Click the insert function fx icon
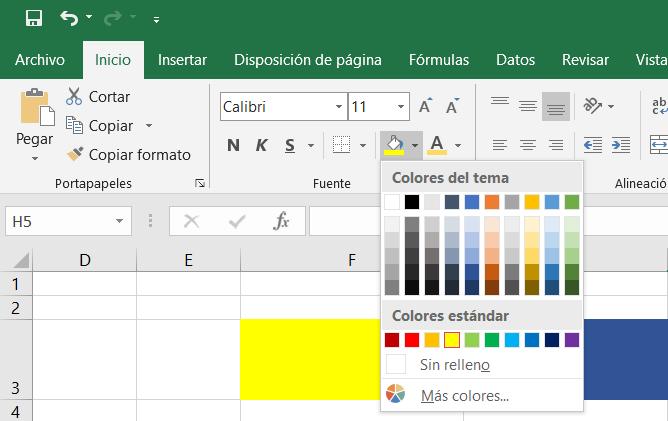 282,221
